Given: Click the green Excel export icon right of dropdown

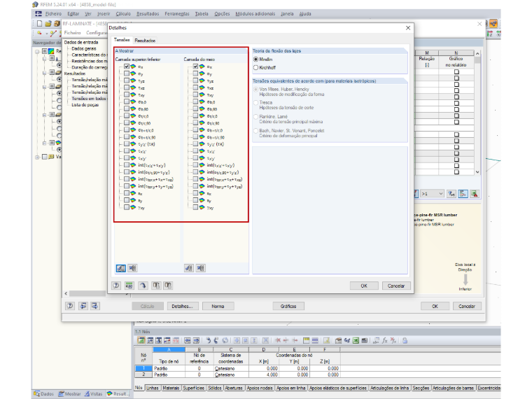Looking at the screenshot, I should tap(475, 194).
